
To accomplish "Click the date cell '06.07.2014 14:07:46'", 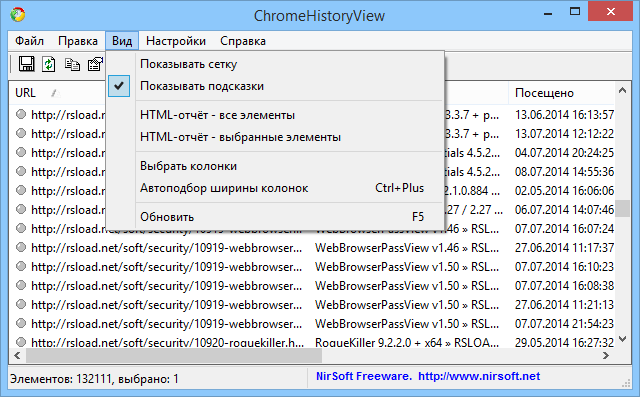I will [564, 210].
